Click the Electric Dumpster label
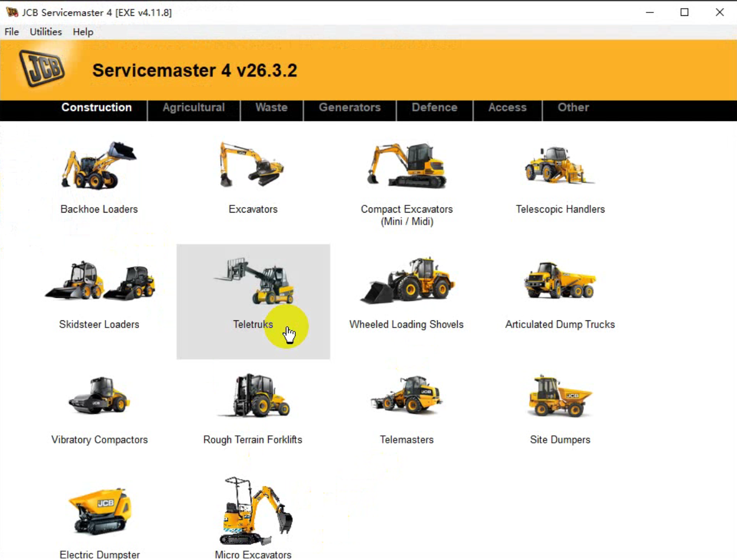Image resolution: width=737 pixels, height=560 pixels. (100, 555)
